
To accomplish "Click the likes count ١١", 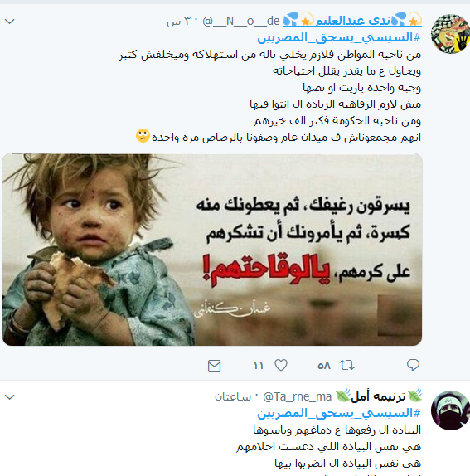I will [x=259, y=366].
